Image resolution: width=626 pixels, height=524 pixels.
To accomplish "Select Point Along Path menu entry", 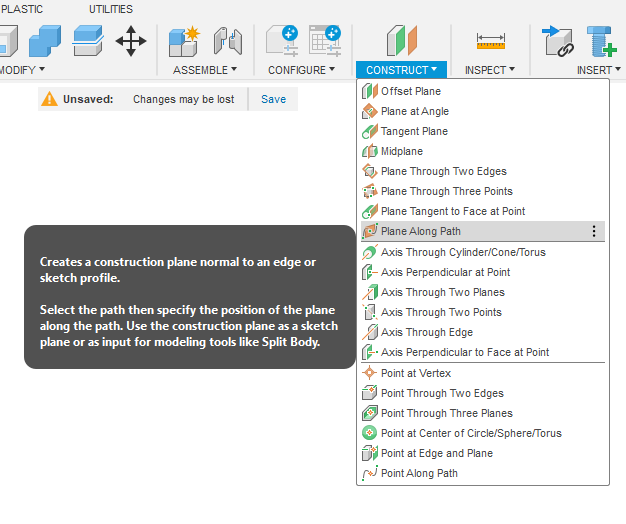I will pyautogui.click(x=419, y=473).
